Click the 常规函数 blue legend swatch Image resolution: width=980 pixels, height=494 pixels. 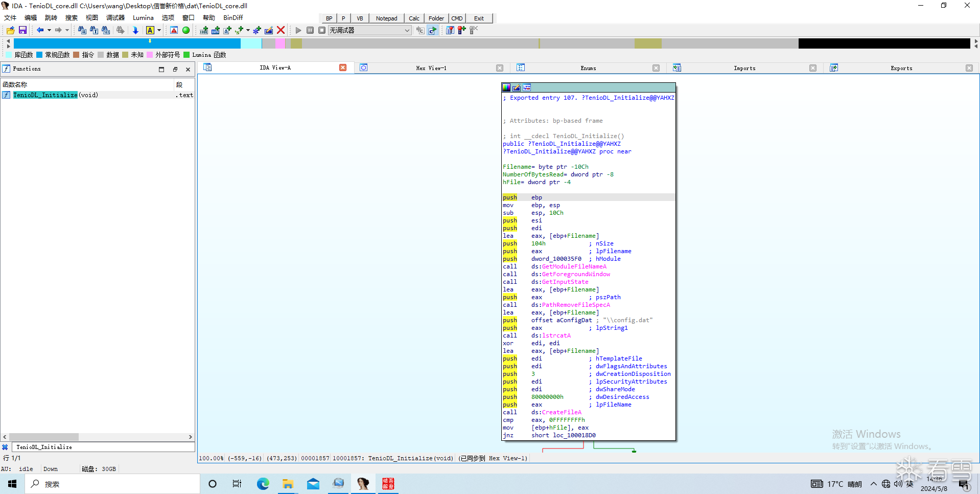click(x=39, y=55)
